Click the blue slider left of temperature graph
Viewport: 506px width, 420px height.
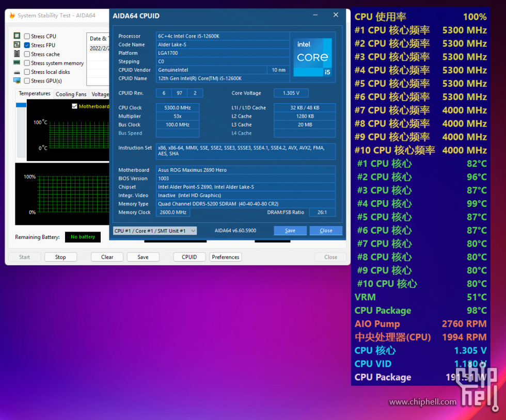[x=21, y=105]
